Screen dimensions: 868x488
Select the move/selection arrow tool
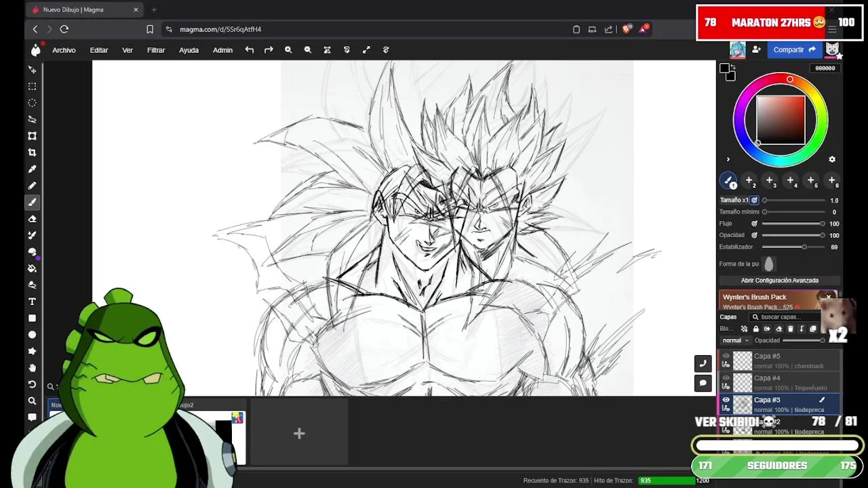pos(32,70)
